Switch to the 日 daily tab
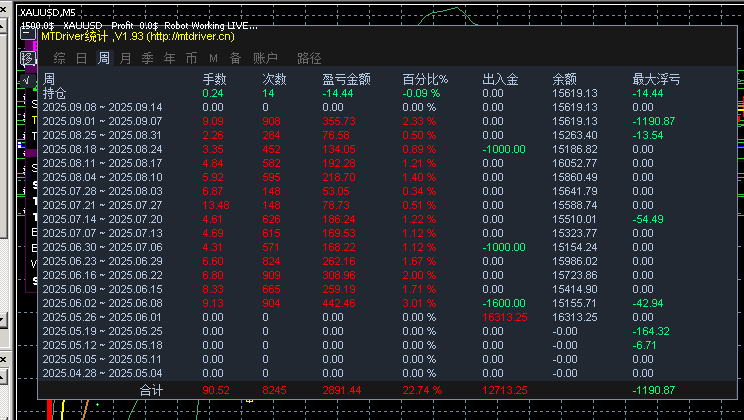This screenshot has width=744, height=420. click(x=82, y=58)
